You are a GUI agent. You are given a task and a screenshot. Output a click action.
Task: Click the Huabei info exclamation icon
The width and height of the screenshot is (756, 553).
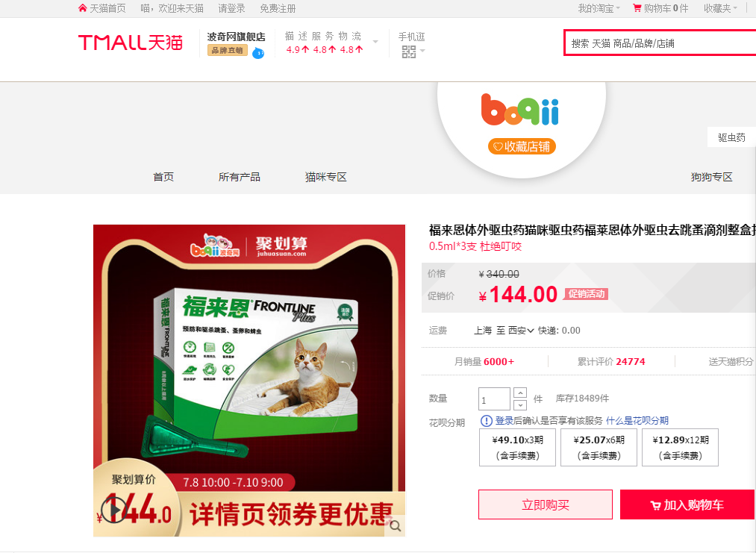(486, 420)
